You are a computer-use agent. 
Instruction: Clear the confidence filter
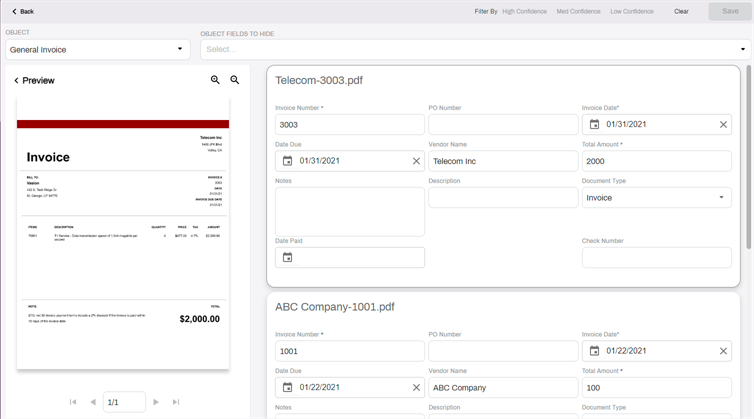(x=681, y=11)
